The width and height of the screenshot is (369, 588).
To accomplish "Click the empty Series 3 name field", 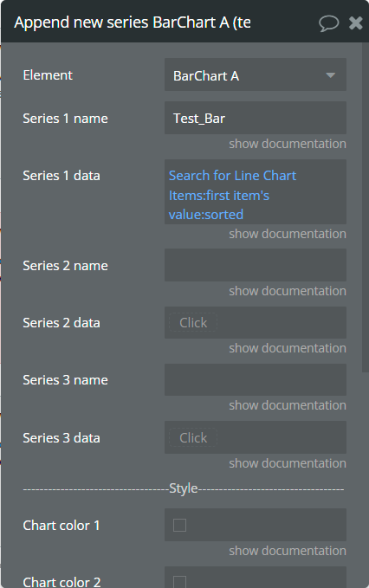I will pos(255,379).
